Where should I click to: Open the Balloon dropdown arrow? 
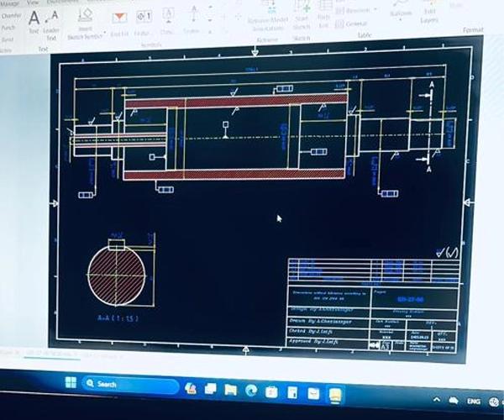[x=401, y=20]
